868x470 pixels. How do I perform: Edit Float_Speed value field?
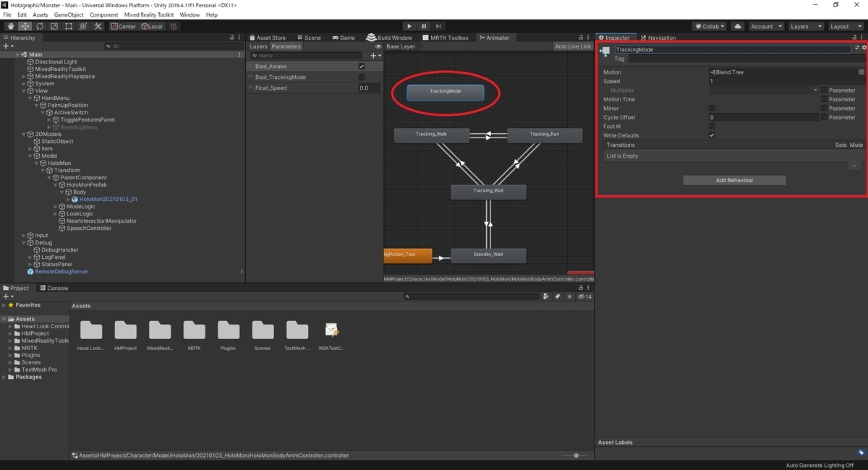369,88
